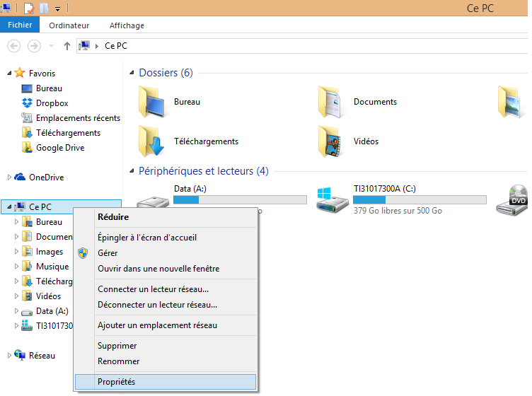The image size is (532, 396).
Task: Click the up arrow navigation button
Action: click(x=67, y=46)
